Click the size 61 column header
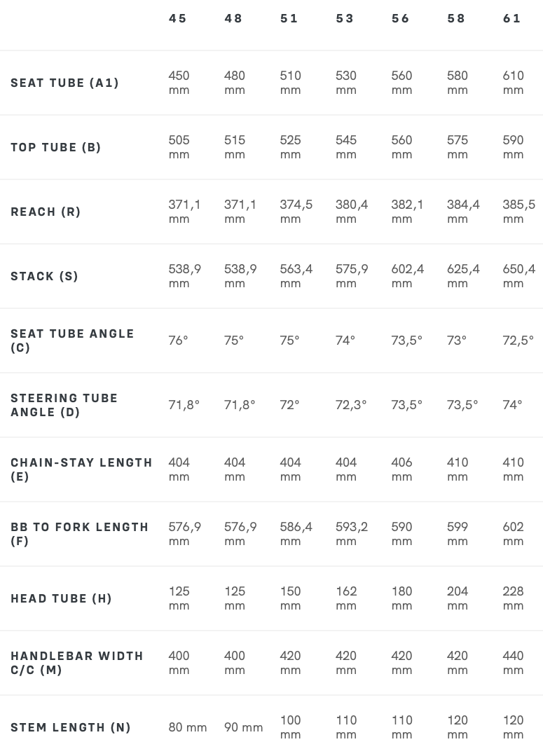This screenshot has width=543, height=756. (x=512, y=19)
